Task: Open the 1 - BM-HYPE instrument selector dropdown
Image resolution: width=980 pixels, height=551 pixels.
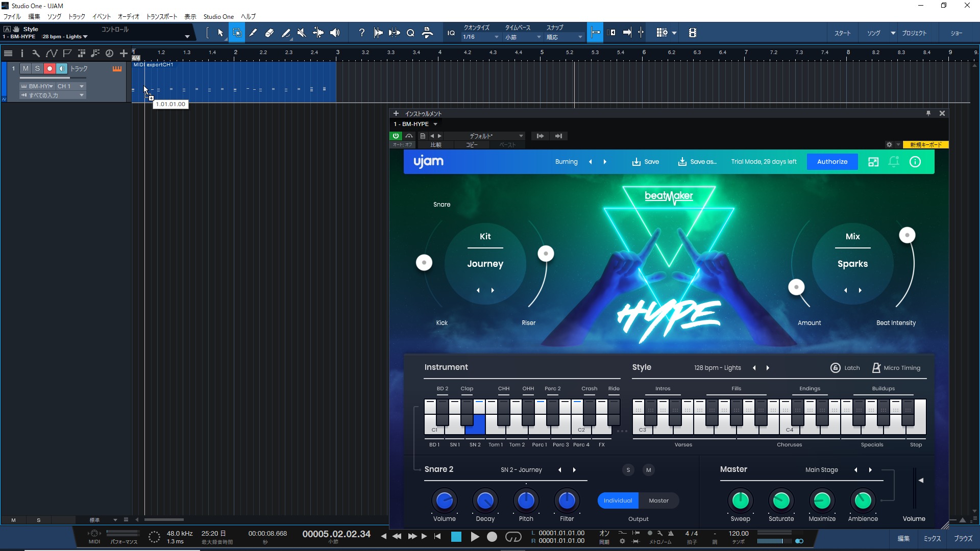Action: (415, 124)
